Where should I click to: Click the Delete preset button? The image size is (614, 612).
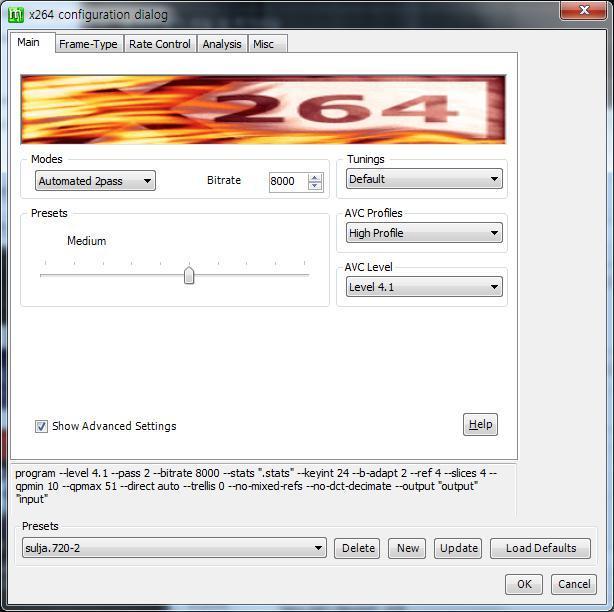point(357,548)
